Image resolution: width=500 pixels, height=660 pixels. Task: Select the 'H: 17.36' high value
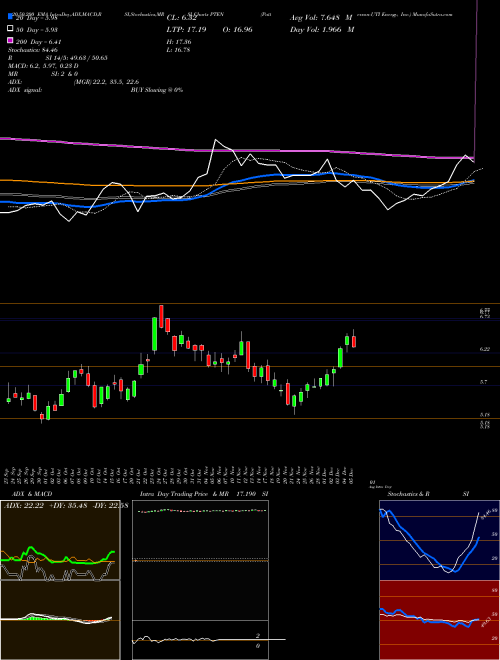click(x=179, y=42)
